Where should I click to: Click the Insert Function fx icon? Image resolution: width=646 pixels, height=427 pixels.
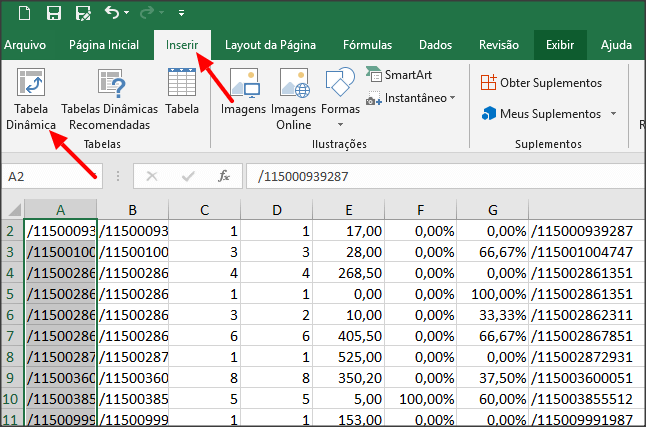pyautogui.click(x=224, y=176)
